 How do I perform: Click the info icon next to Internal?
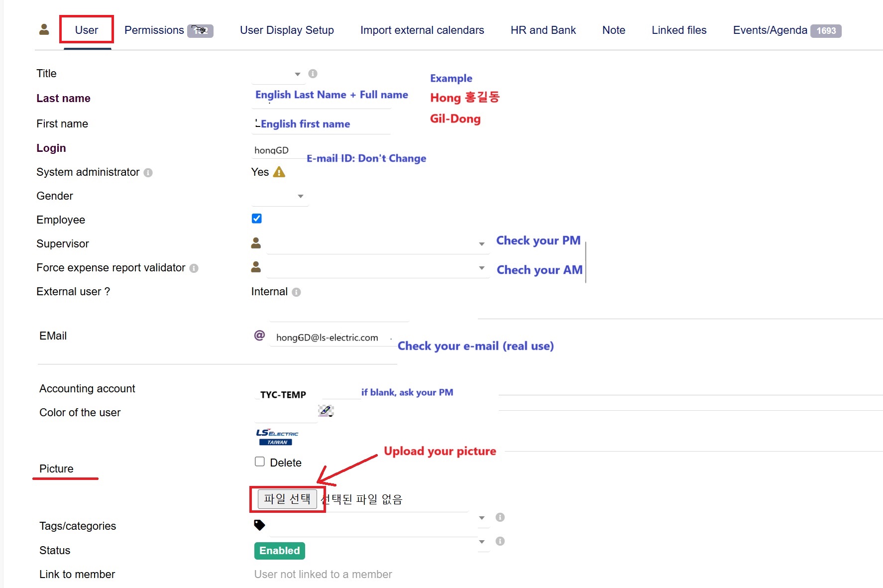(x=296, y=292)
